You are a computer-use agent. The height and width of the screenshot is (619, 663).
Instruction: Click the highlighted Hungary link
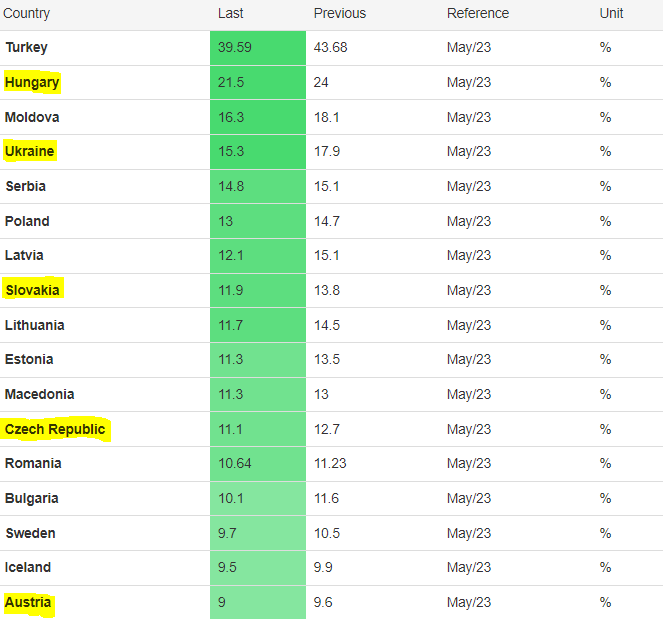32,82
